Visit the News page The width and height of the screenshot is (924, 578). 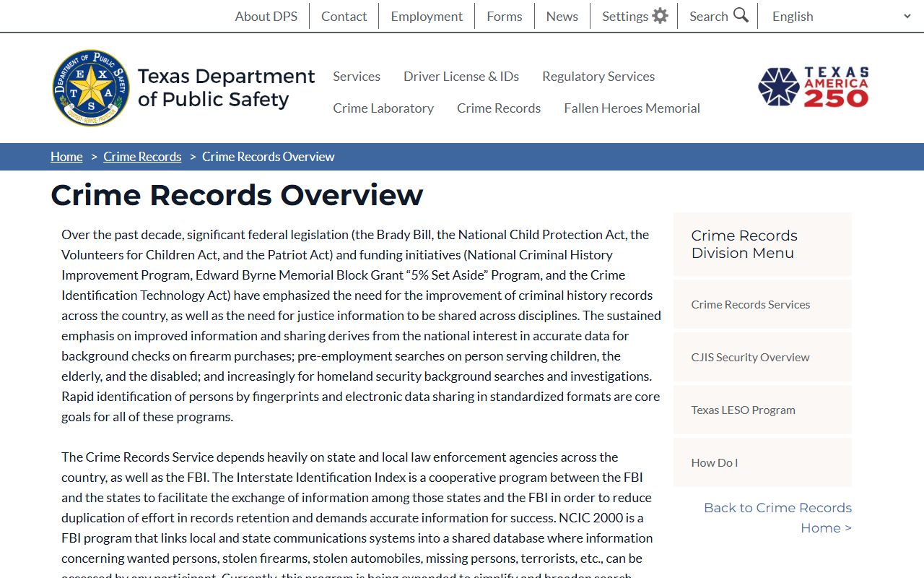click(562, 16)
